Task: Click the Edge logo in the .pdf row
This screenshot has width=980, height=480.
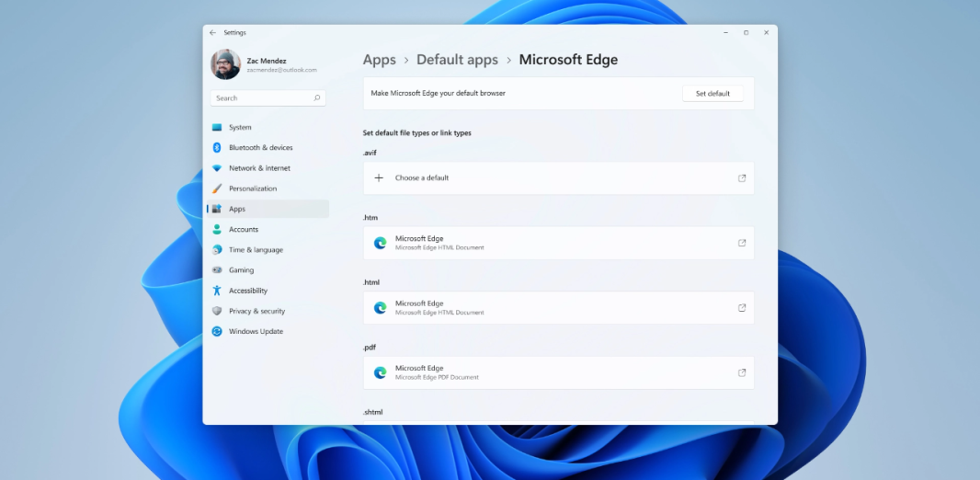Action: pyautogui.click(x=380, y=373)
